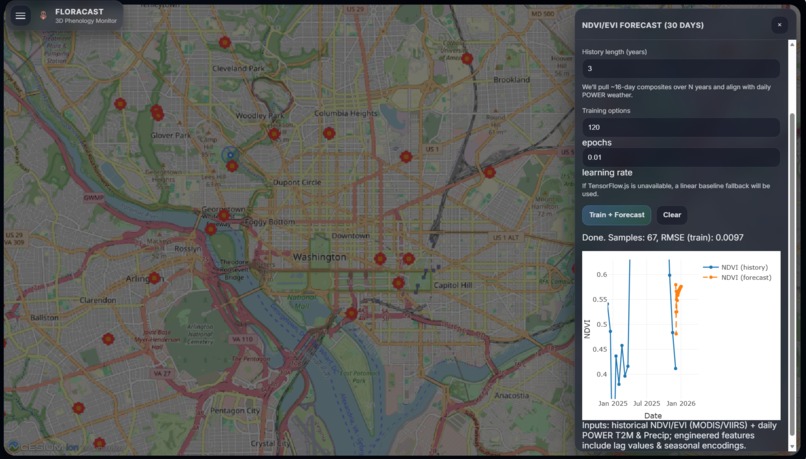Click the Dupont Circle map label
The width and height of the screenshot is (806, 459).
[297, 182]
